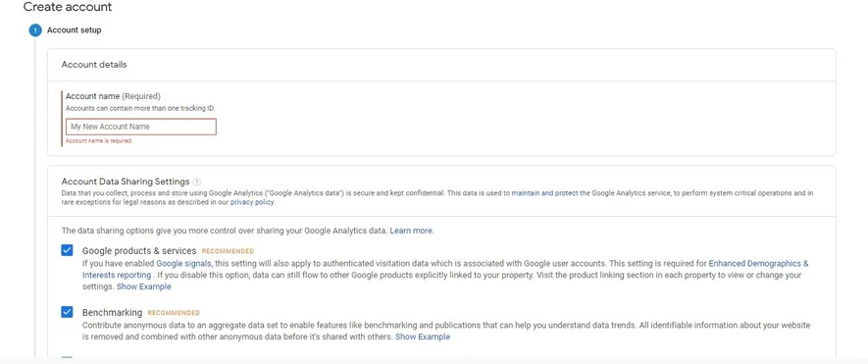
Task: Uncheck the Google products & services checkbox
Action: tap(67, 250)
